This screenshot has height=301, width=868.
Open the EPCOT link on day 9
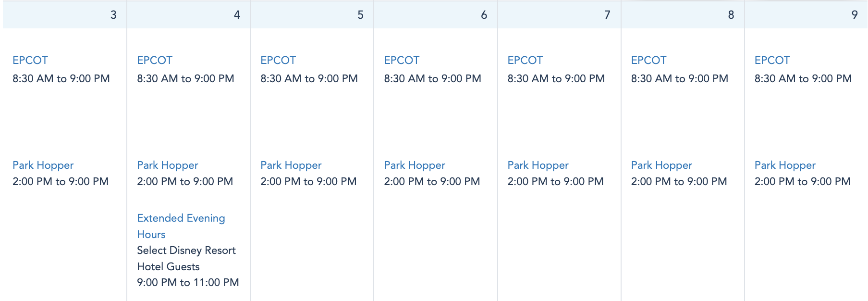(772, 61)
